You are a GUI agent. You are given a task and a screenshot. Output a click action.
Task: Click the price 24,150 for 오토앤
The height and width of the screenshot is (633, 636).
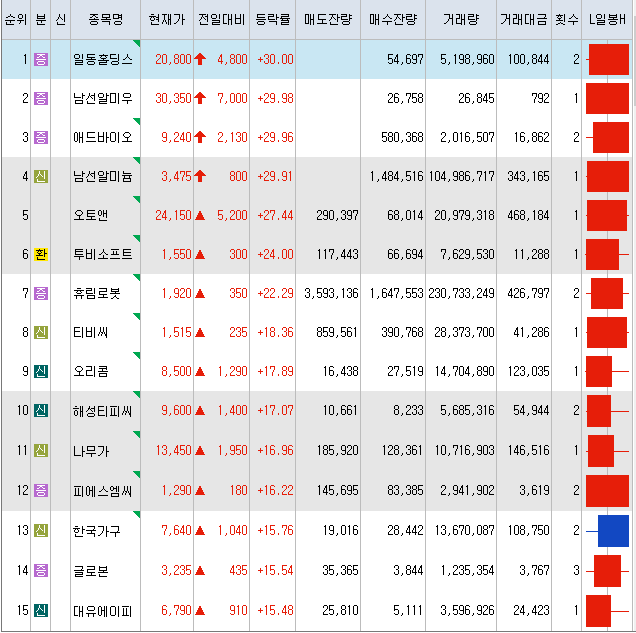(x=173, y=215)
